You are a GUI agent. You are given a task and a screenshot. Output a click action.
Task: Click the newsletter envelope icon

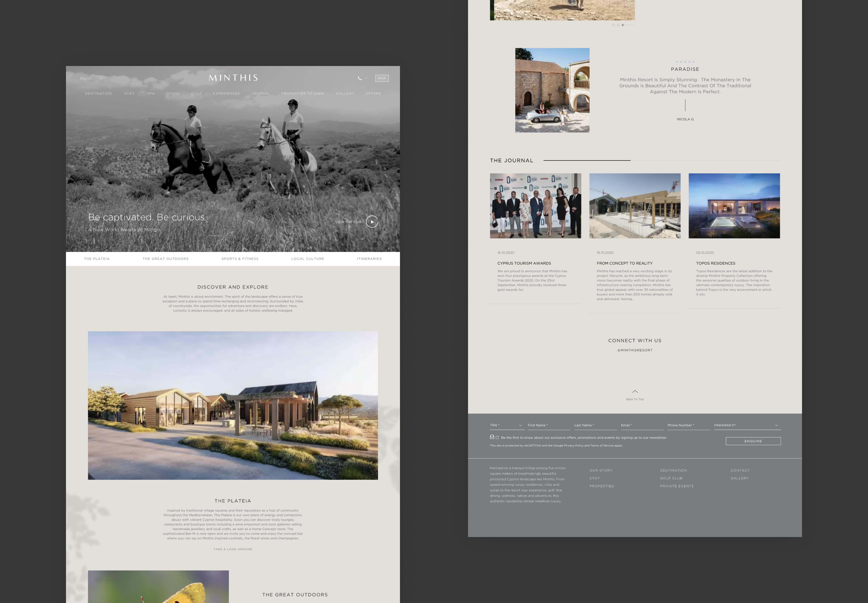[492, 437]
